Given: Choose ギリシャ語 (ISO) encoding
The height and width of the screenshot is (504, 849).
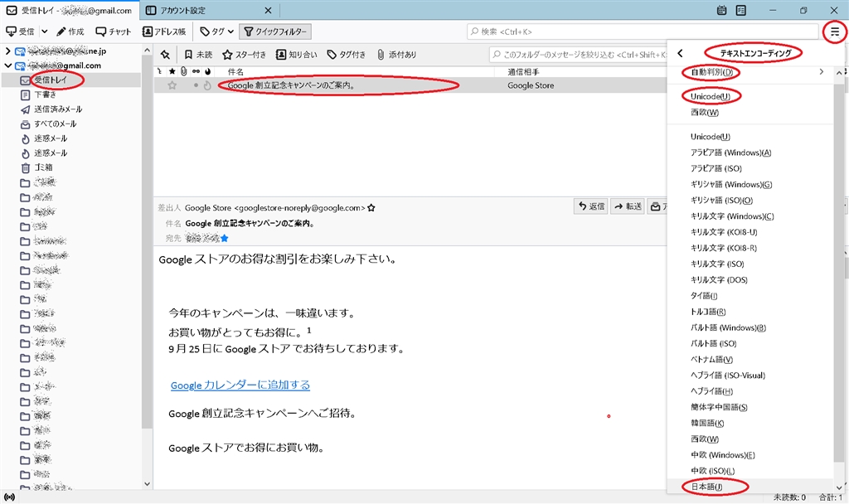Looking at the screenshot, I should [721, 201].
